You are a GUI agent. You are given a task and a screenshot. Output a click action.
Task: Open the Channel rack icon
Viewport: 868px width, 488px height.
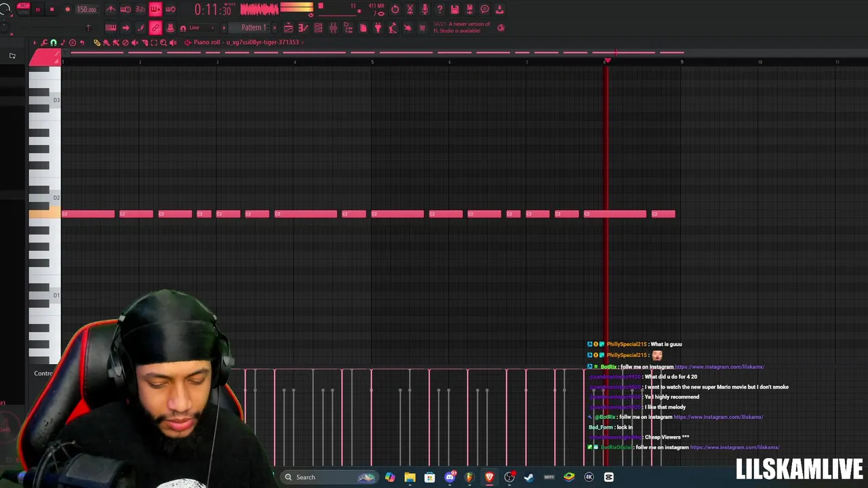(x=318, y=28)
